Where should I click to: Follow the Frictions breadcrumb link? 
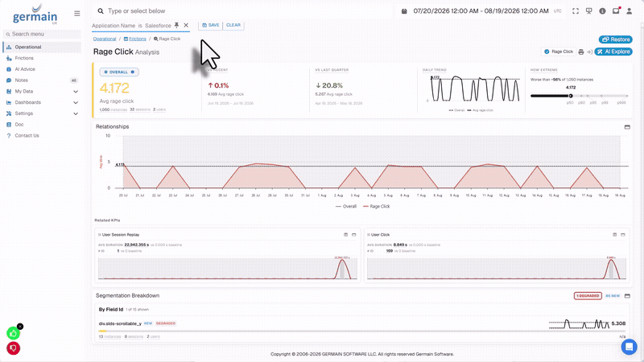click(x=135, y=39)
